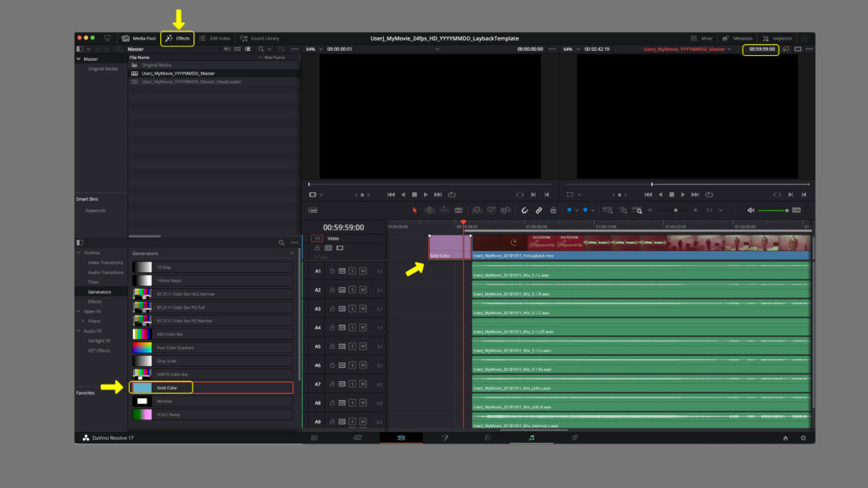Collapse the Toolbox tree section

pyautogui.click(x=79, y=252)
